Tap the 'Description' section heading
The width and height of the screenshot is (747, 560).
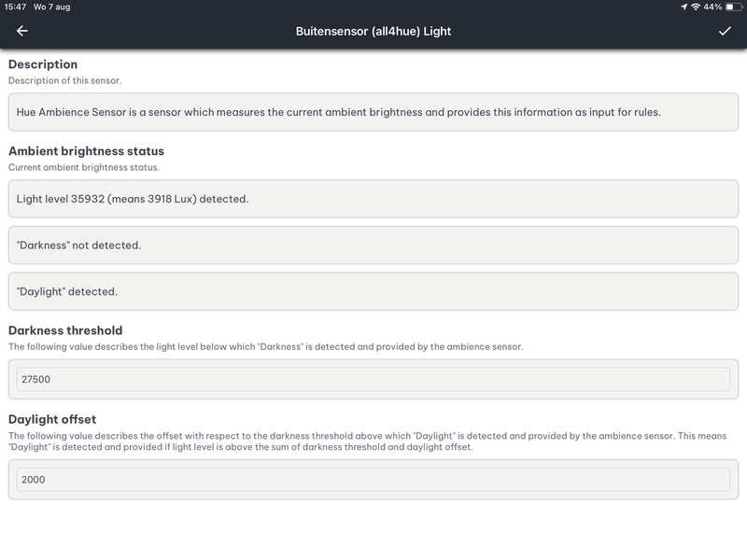click(x=43, y=64)
